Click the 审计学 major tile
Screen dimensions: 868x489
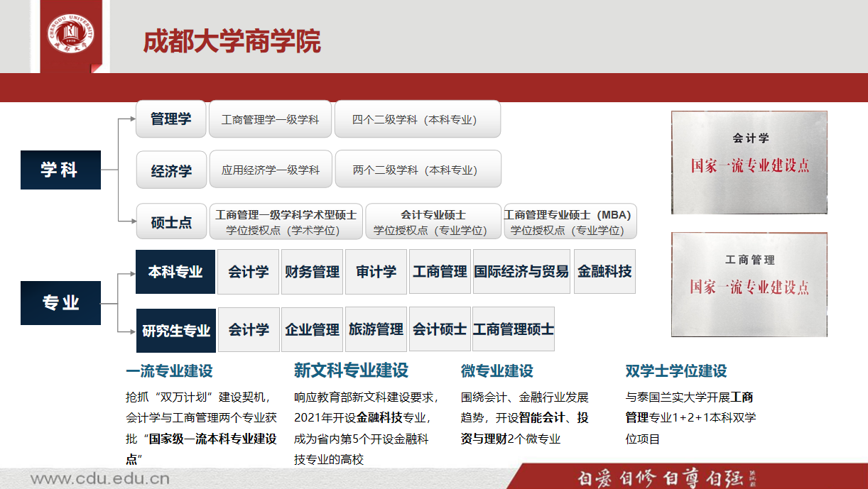pos(376,272)
